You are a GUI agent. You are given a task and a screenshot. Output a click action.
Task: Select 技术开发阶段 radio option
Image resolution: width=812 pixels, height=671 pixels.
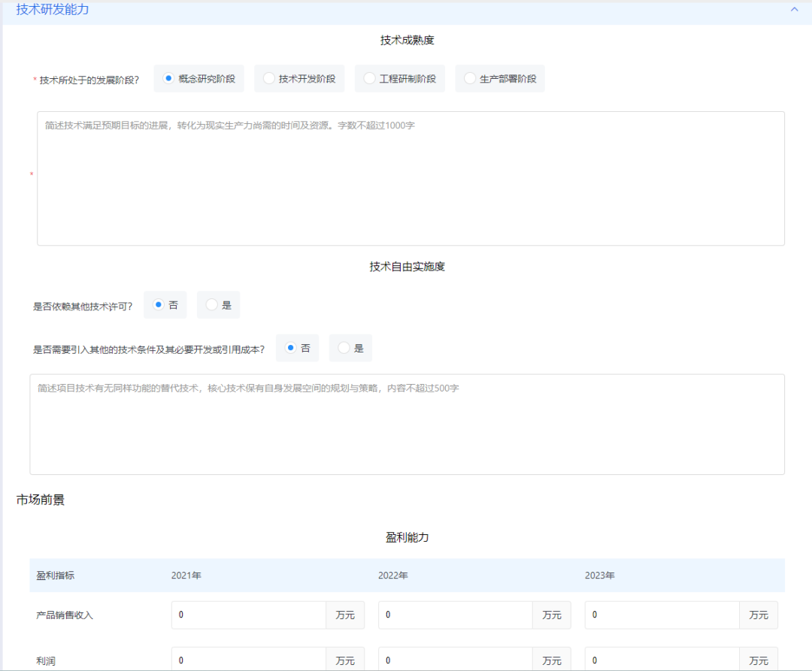coord(299,79)
